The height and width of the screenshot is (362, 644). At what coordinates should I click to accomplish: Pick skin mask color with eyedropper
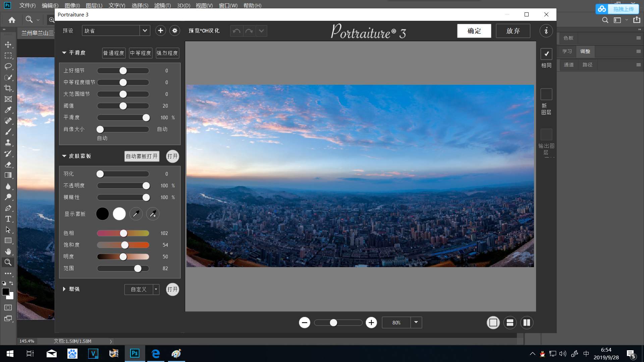tap(136, 214)
